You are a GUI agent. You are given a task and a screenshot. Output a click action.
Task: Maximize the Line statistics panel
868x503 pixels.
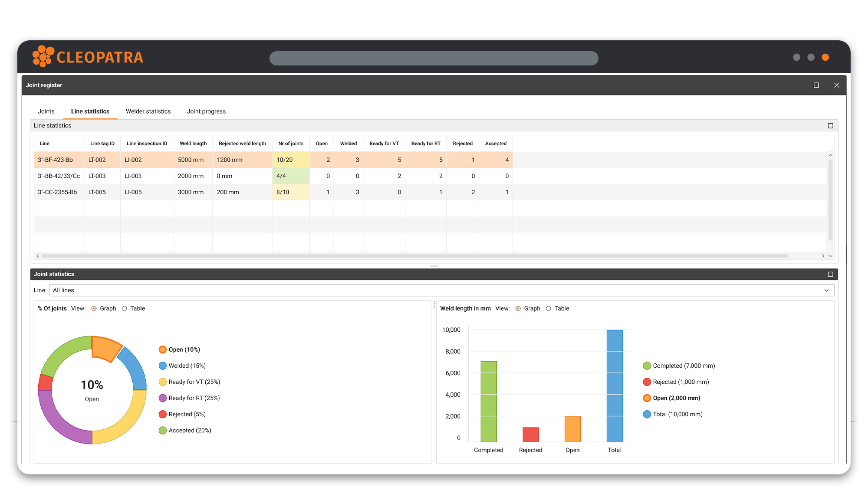pos(830,126)
